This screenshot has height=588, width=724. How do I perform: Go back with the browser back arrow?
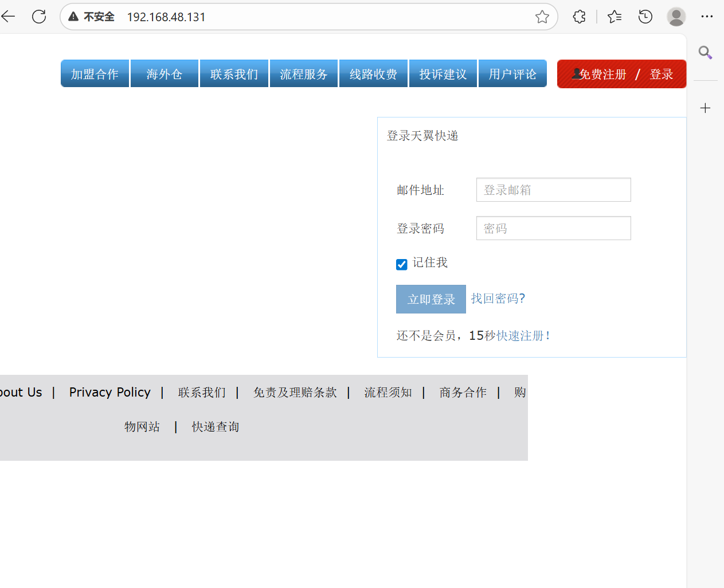[9, 17]
